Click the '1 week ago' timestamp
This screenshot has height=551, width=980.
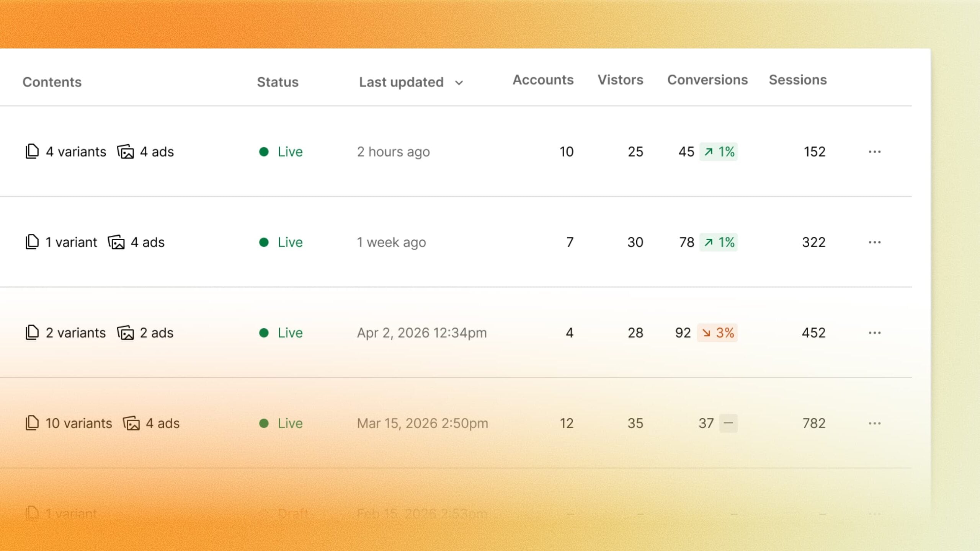tap(391, 242)
